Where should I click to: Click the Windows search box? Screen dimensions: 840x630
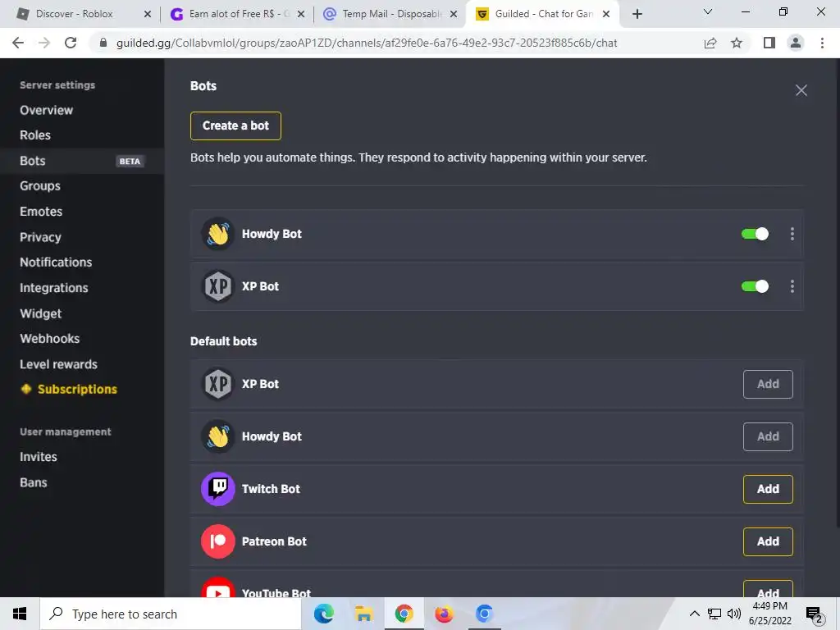pyautogui.click(x=171, y=614)
